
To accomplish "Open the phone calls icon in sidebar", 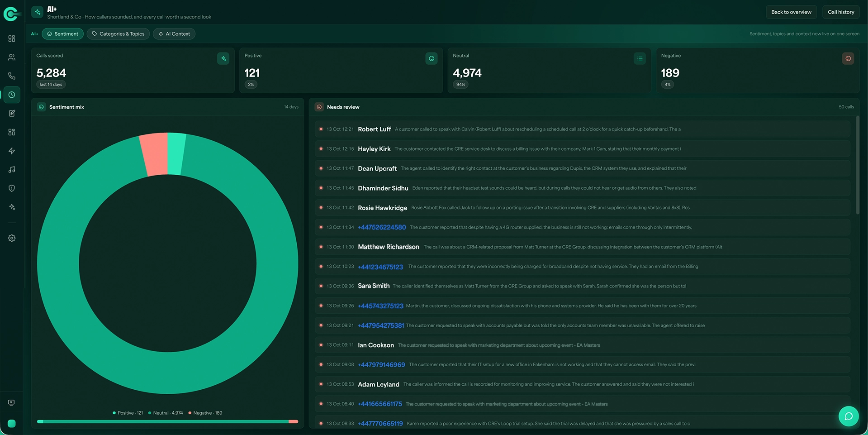I will pyautogui.click(x=12, y=76).
